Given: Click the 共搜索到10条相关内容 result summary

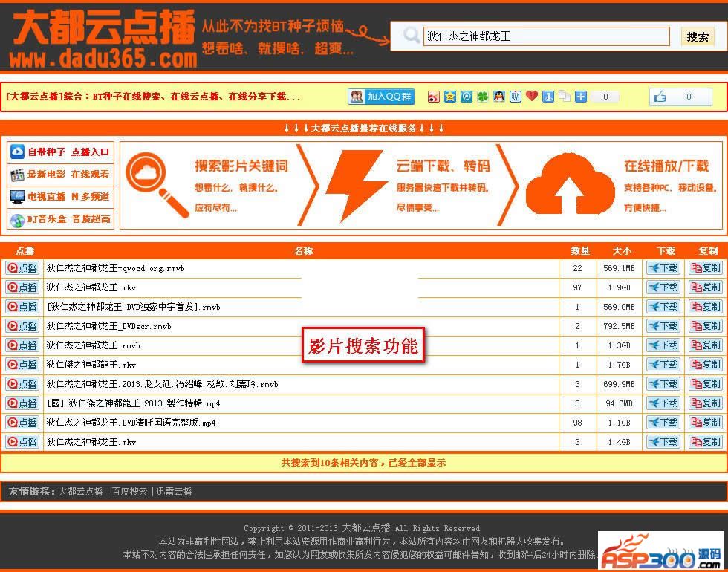Looking at the screenshot, I should (x=363, y=462).
